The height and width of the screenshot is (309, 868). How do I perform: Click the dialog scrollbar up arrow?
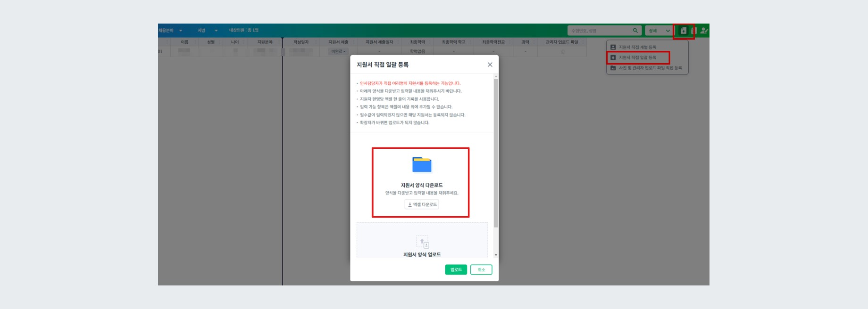496,76
